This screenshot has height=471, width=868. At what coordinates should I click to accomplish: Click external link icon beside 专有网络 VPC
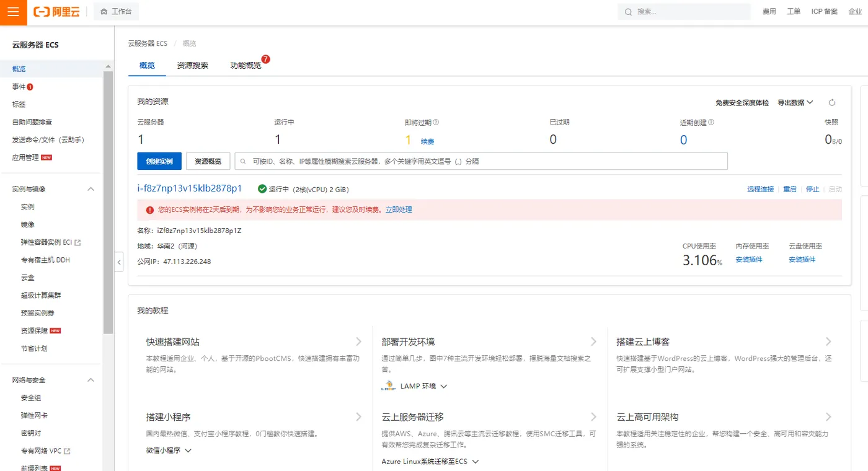(x=68, y=451)
